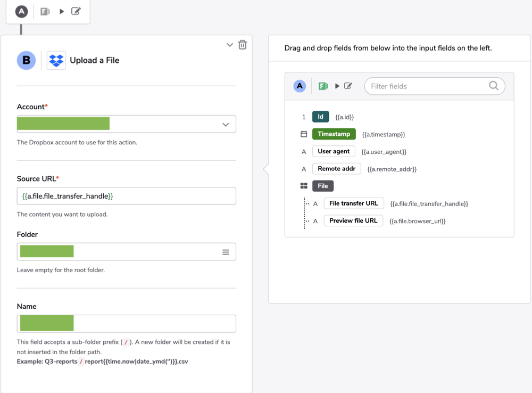Click the play icon in top step A card

62,12
